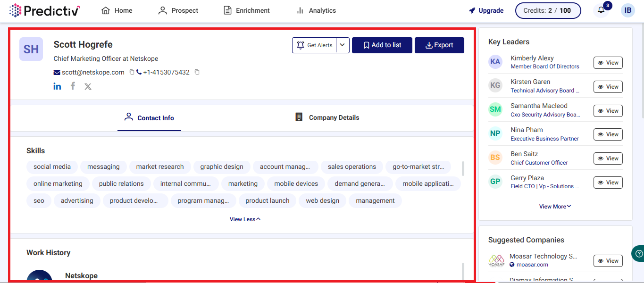The width and height of the screenshot is (644, 283).
Task: Switch to the Contact Info tab
Action: 149,117
